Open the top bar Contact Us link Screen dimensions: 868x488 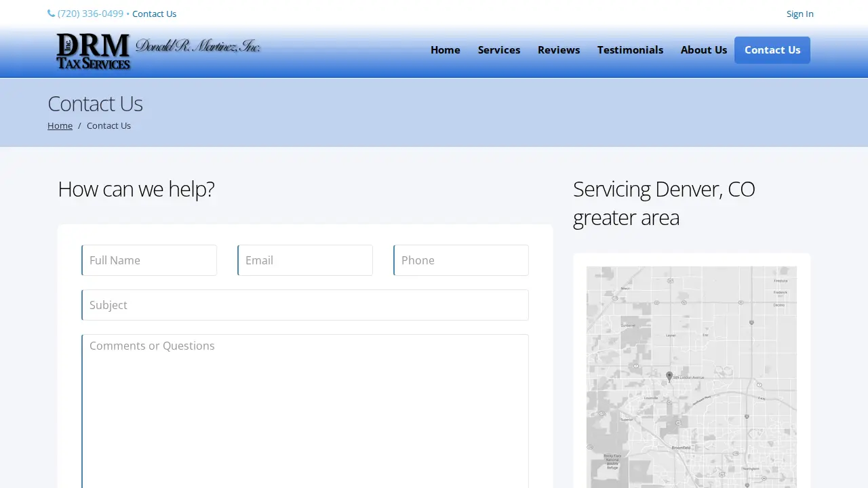[x=154, y=14]
